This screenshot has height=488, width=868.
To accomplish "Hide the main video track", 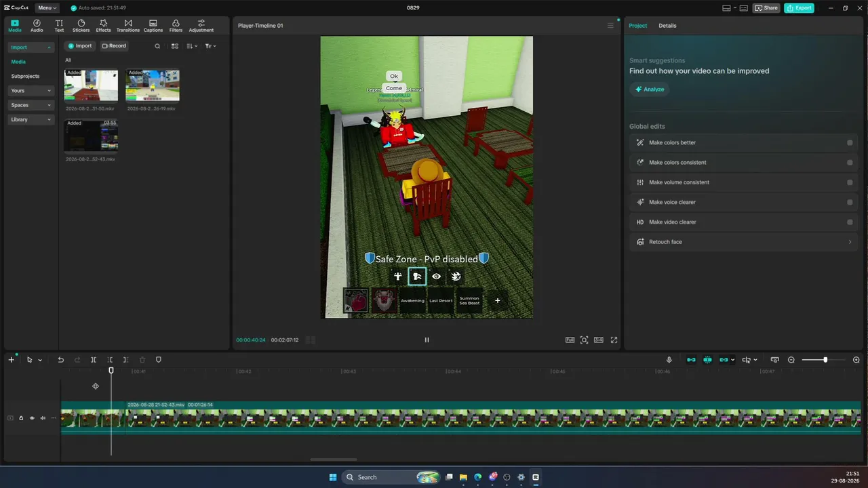I will tap(32, 418).
